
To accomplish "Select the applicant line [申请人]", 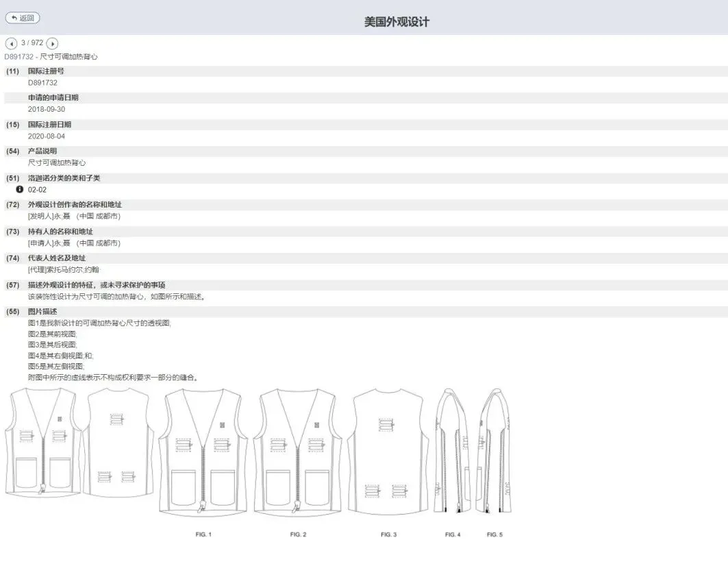I will (x=74, y=243).
